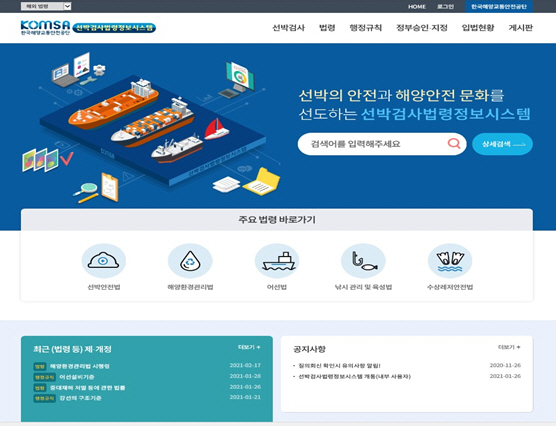This screenshot has width=556, height=430.
Task: Click the 어선법 text label
Action: pos(277,287)
